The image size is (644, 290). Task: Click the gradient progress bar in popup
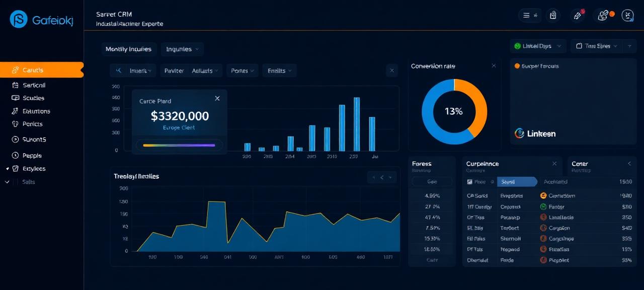(179, 146)
